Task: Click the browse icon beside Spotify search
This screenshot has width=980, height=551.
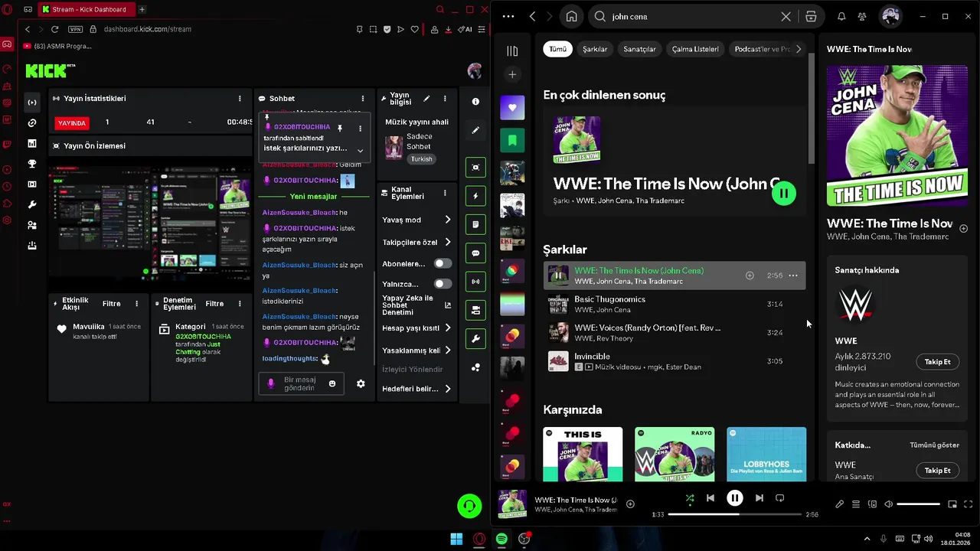Action: tap(811, 16)
